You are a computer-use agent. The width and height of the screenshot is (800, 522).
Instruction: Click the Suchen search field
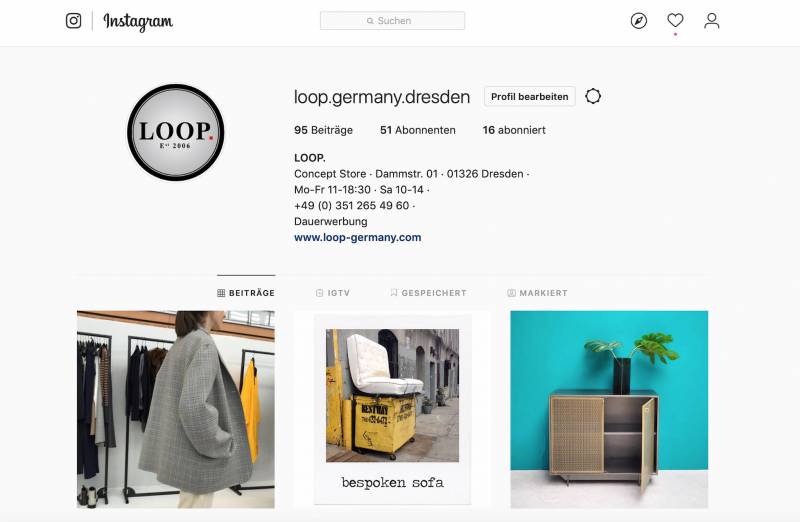(x=392, y=21)
